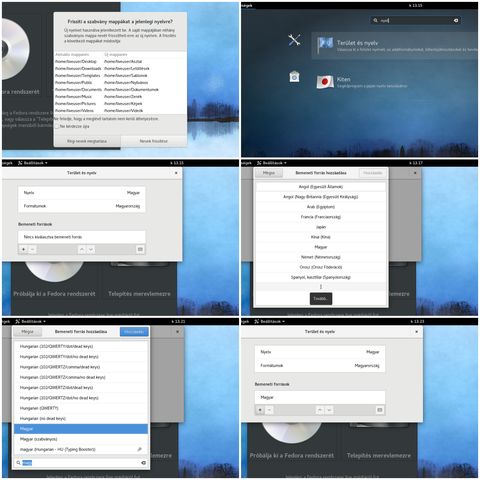Click "Nincs kiválasztva bemeneti forrás" list row
The height and width of the screenshot is (480, 480).
[82, 237]
